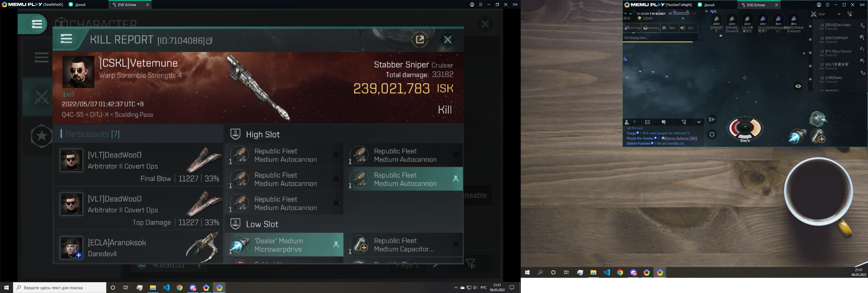
Task: Click the autopilot arrow icon beside the speed dial
Action: coord(712,119)
